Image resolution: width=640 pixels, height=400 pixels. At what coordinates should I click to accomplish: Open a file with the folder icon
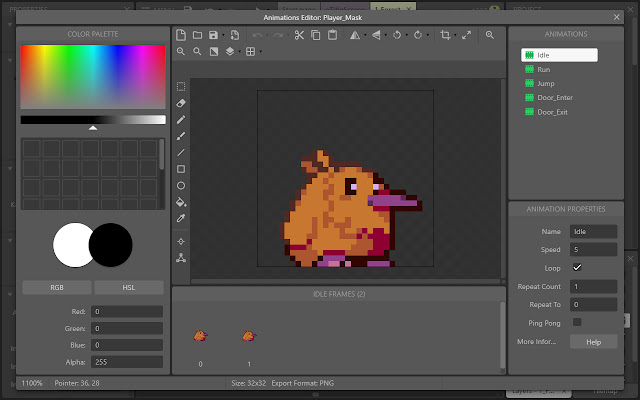[198, 35]
